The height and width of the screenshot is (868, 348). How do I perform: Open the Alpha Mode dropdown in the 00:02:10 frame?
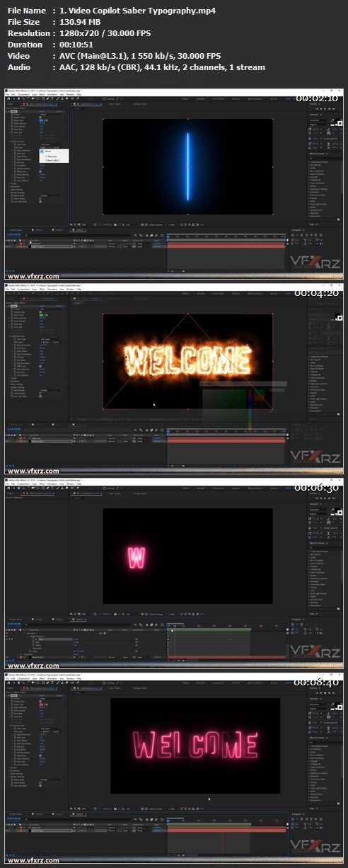pos(51,195)
